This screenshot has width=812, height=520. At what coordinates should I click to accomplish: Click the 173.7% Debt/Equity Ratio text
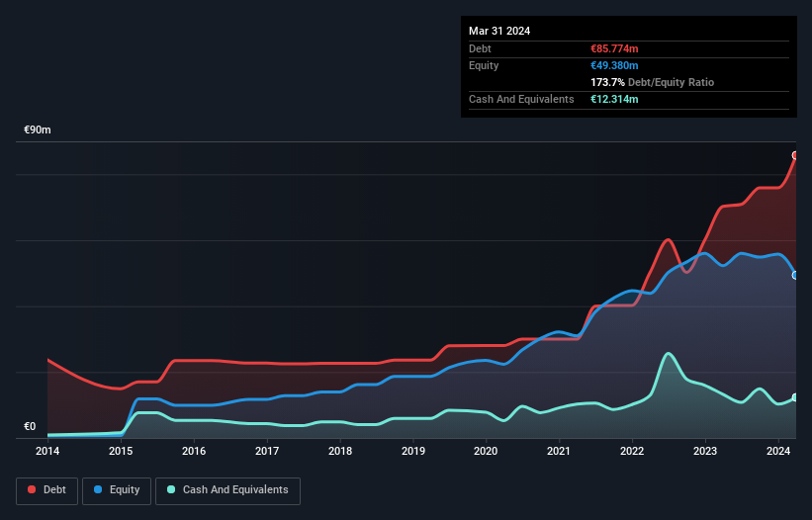(x=652, y=82)
